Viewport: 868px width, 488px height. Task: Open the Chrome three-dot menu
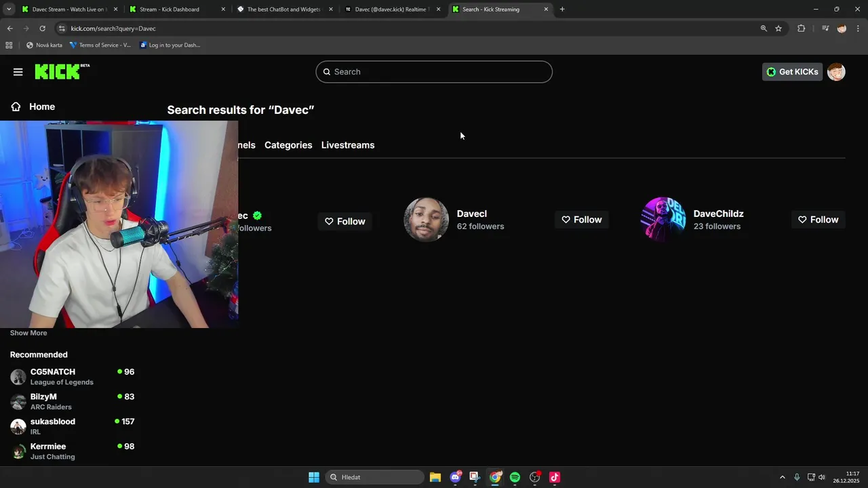858,28
